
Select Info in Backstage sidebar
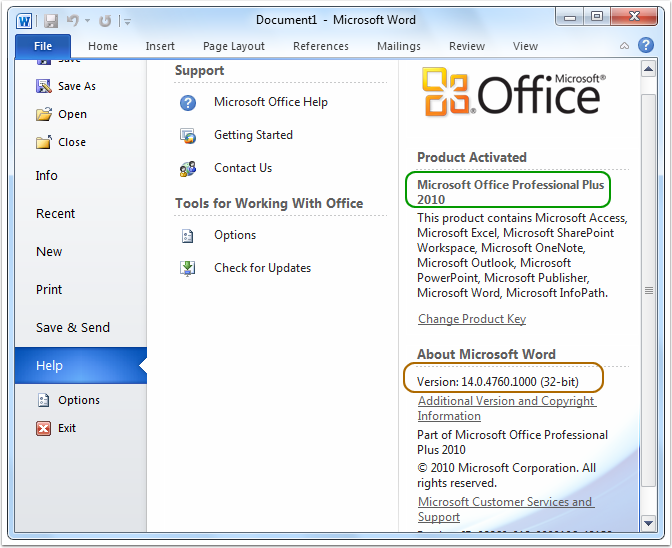pos(81,176)
